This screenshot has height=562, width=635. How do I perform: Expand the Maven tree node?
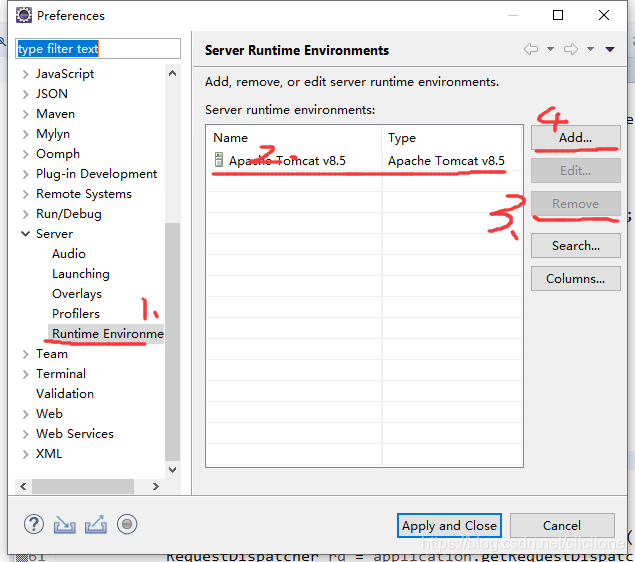26,114
